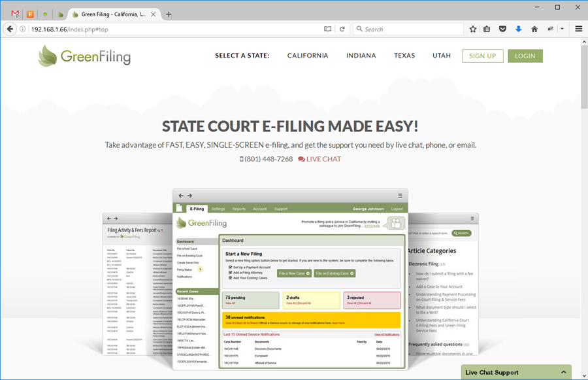Click the Dashboard screenshot in the center
This screenshot has width=588, height=380.
[x=290, y=279]
